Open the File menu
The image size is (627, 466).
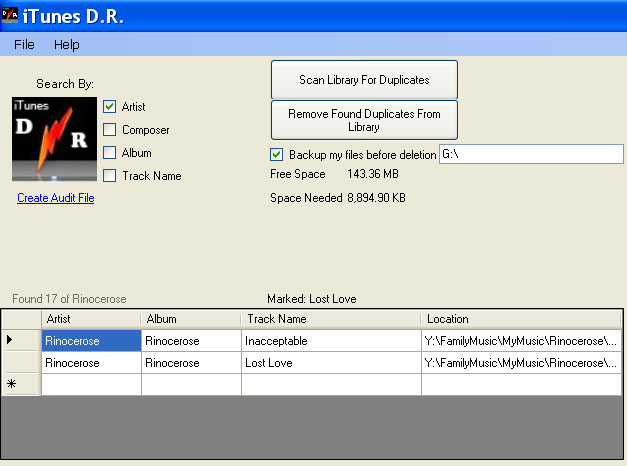point(24,44)
